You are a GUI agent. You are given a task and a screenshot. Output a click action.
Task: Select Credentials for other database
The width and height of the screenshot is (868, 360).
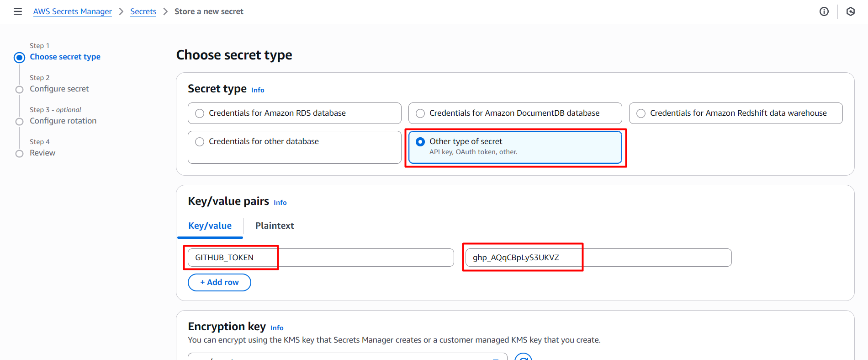pos(294,147)
